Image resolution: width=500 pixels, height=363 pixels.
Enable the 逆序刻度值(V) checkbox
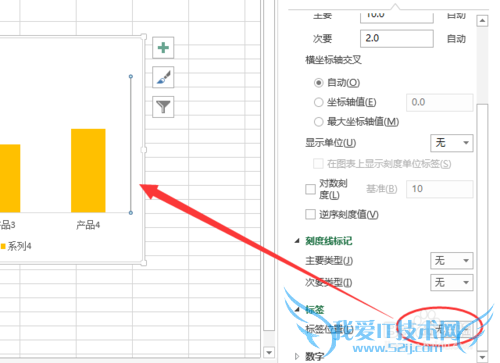click(310, 214)
